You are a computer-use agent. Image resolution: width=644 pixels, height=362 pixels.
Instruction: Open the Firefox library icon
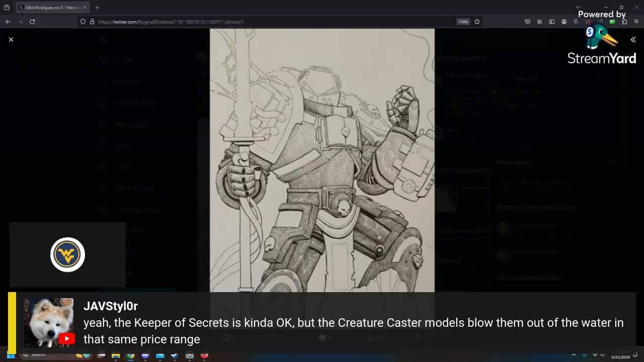(x=540, y=22)
